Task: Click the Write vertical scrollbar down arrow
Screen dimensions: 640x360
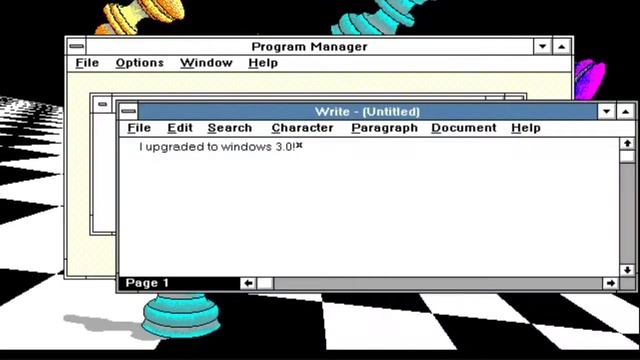Action: point(627,270)
